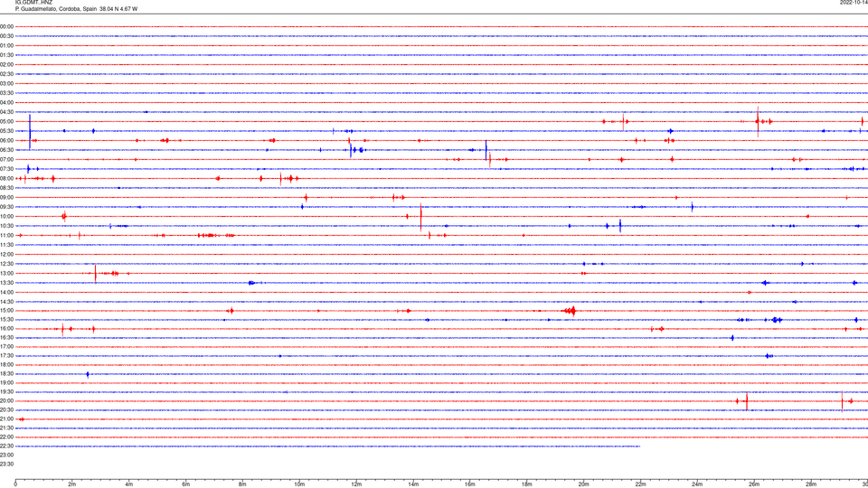
Task: Click the '14:00' time row label
Action: pos(6,292)
